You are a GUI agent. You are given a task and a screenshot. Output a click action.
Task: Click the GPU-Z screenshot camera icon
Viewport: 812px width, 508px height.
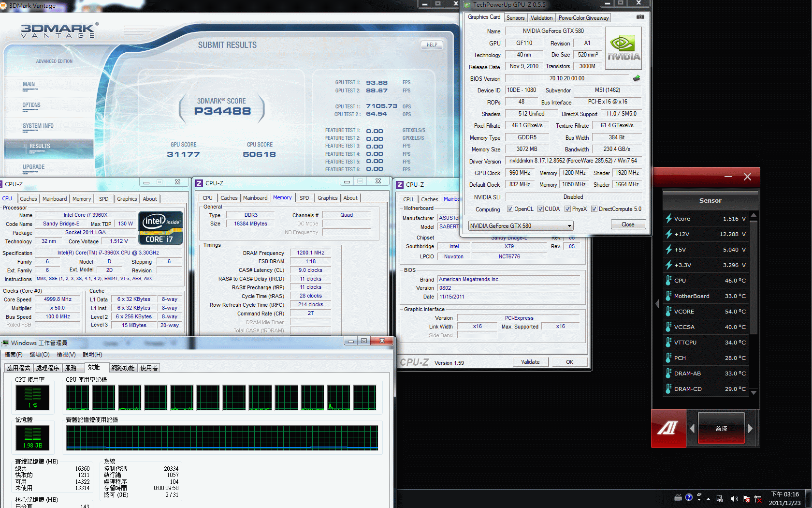(x=640, y=17)
